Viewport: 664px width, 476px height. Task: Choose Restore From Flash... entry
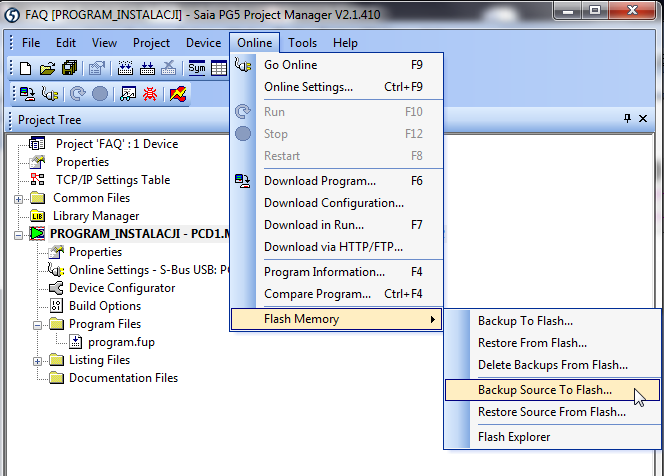tap(553, 343)
